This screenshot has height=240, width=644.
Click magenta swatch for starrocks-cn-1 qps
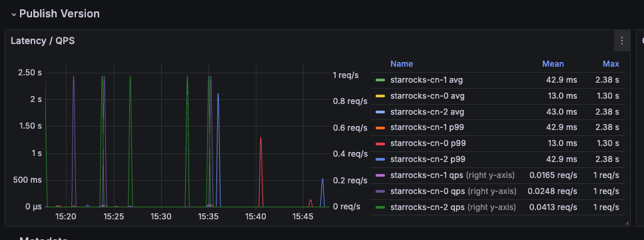tap(380, 175)
